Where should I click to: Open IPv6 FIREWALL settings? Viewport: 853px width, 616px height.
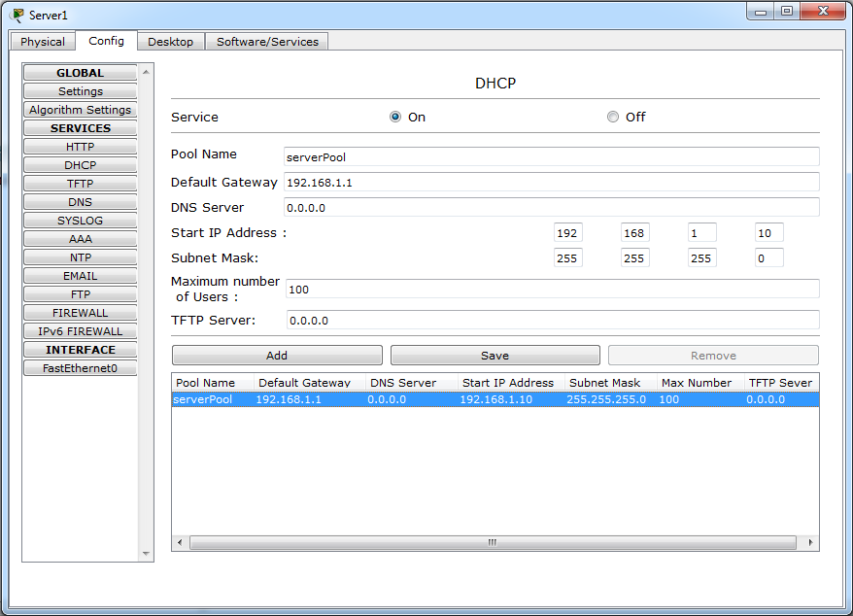pyautogui.click(x=80, y=330)
